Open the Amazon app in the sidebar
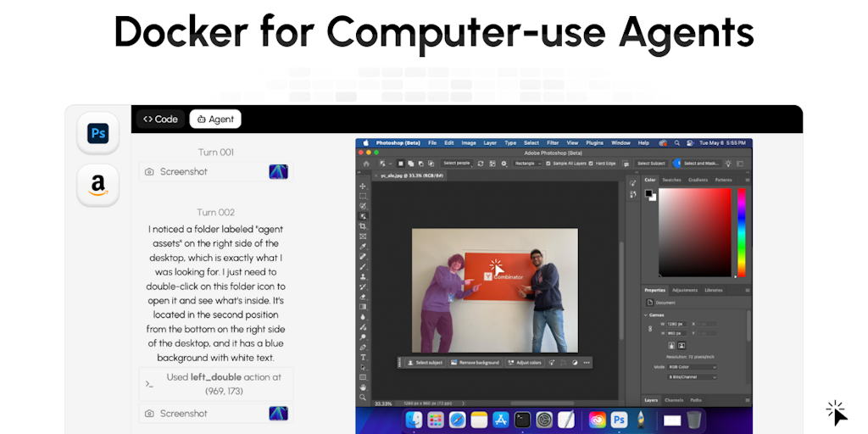The width and height of the screenshot is (868, 434). 97,184
